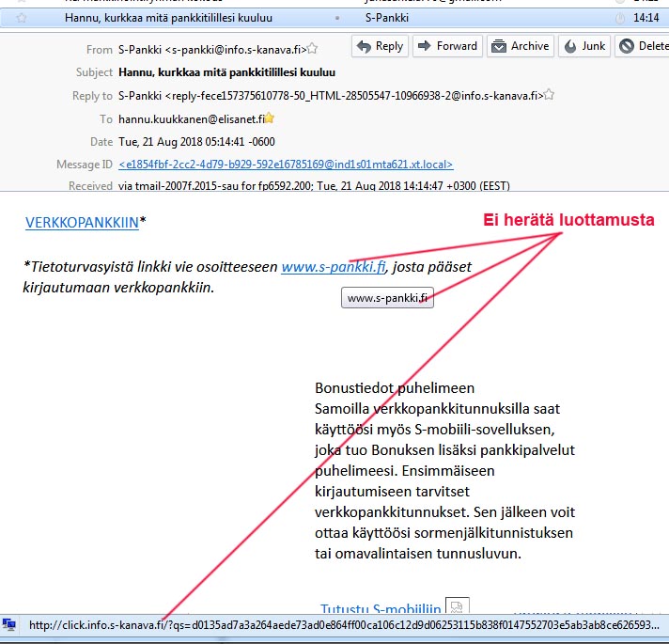Open the Message ID link
This screenshot has width=669, height=644.
(x=286, y=165)
